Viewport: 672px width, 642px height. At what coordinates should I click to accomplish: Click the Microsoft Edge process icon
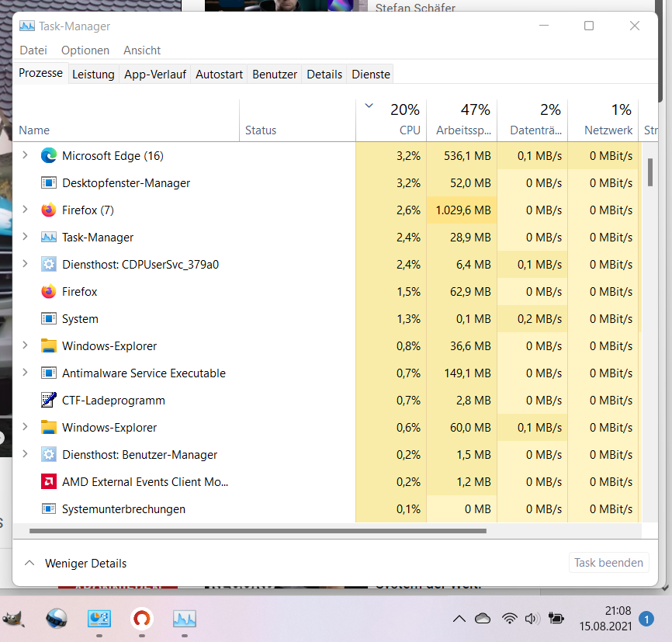coord(48,155)
